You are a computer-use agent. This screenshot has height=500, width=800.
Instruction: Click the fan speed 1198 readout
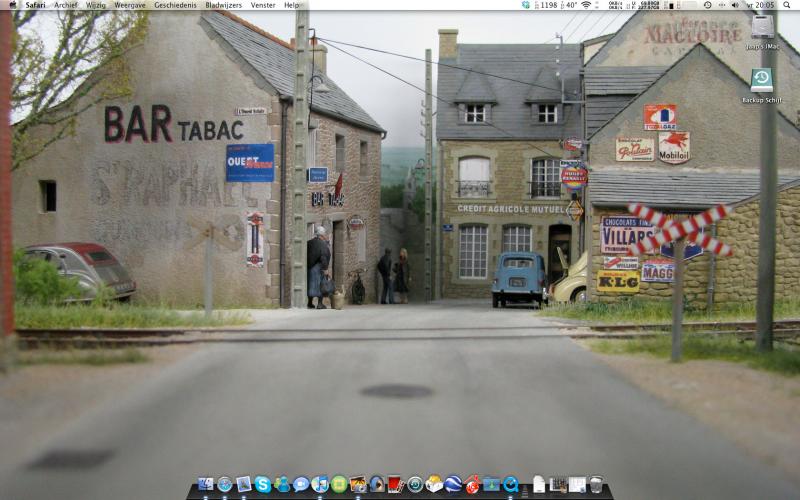tap(548, 5)
